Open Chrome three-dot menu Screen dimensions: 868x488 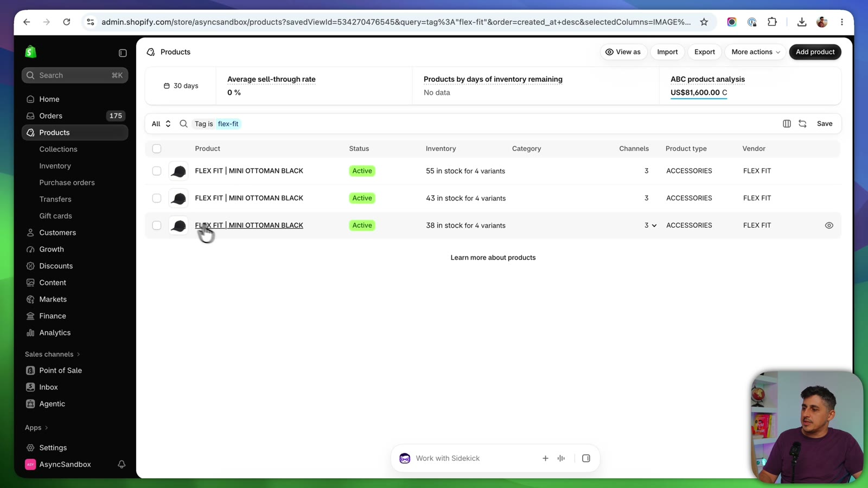click(842, 22)
